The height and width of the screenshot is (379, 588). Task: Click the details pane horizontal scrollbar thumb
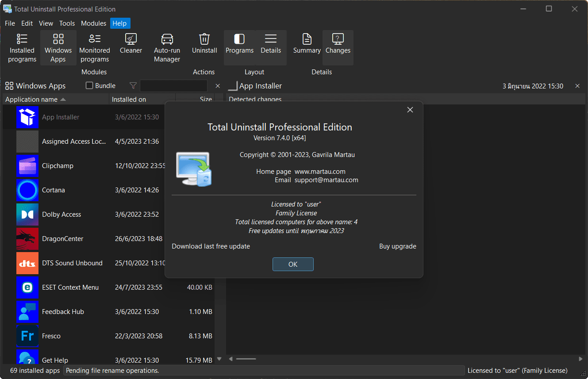tap(246, 359)
